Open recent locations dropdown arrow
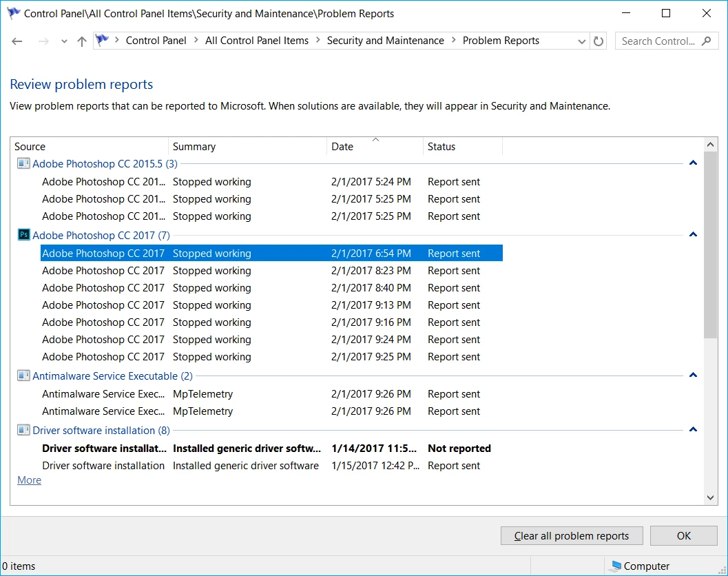728x576 pixels. point(64,41)
